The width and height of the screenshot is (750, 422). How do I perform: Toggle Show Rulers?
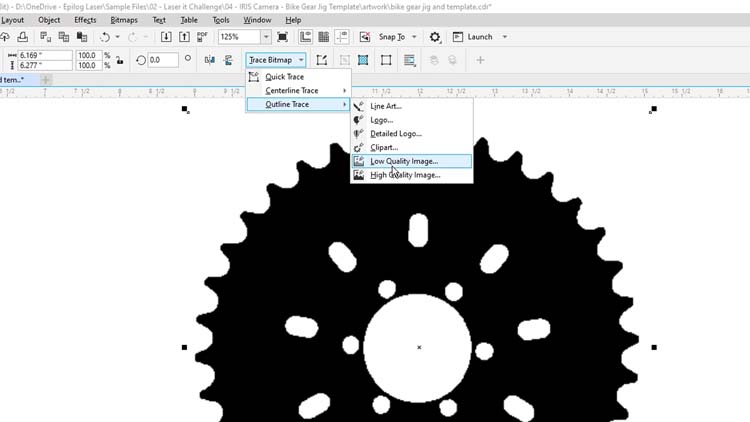coord(305,37)
